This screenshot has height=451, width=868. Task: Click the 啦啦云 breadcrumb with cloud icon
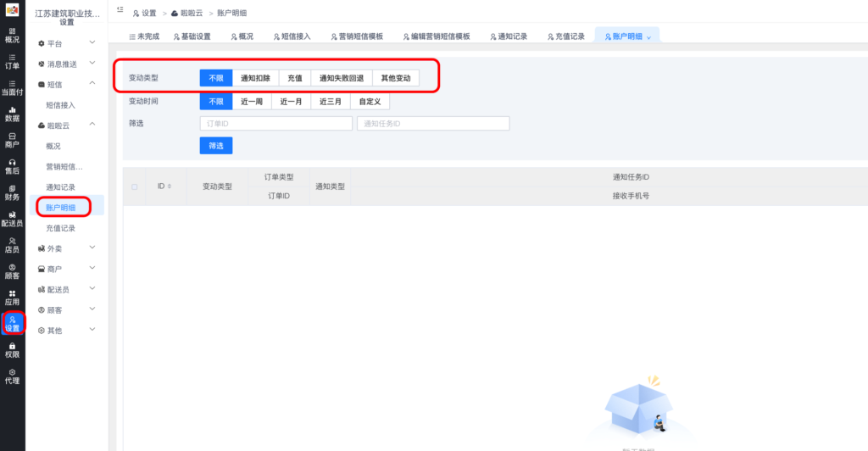click(187, 13)
